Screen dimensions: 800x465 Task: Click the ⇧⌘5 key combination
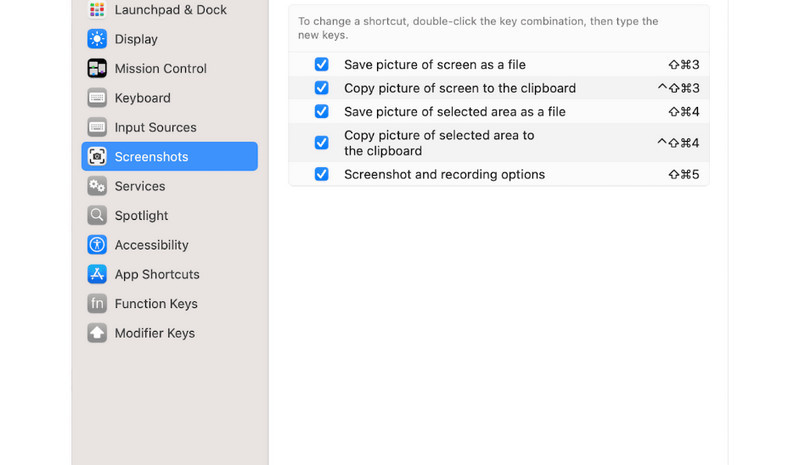(x=684, y=174)
